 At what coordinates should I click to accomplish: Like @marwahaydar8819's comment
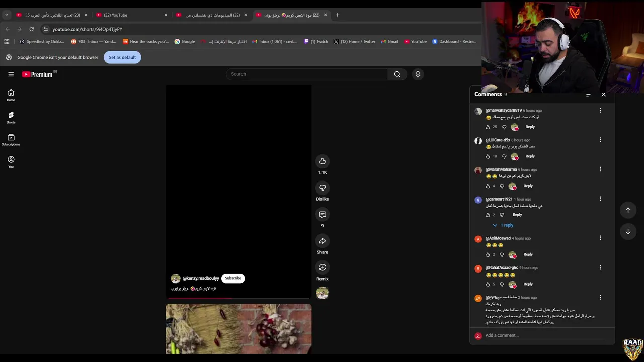(488, 127)
